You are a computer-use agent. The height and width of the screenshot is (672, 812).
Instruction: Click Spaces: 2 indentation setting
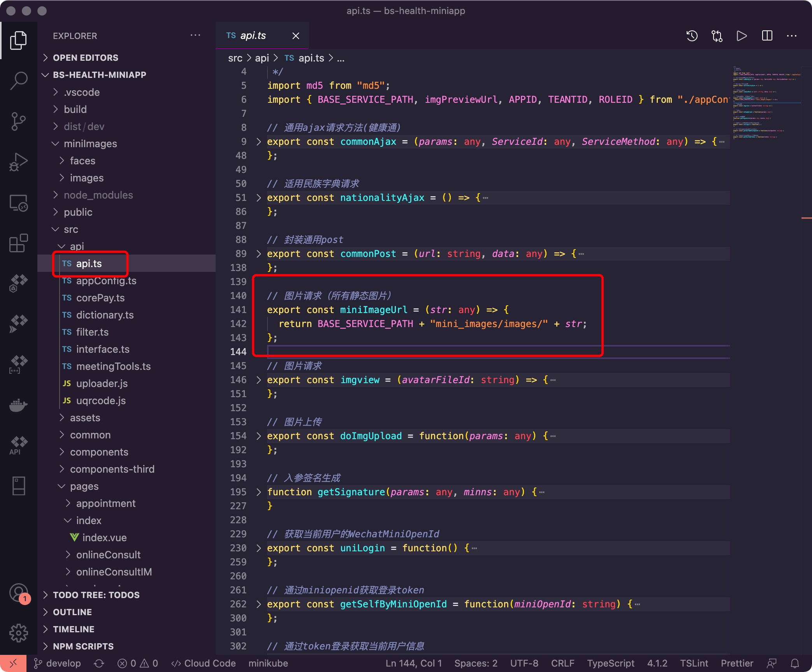(476, 663)
